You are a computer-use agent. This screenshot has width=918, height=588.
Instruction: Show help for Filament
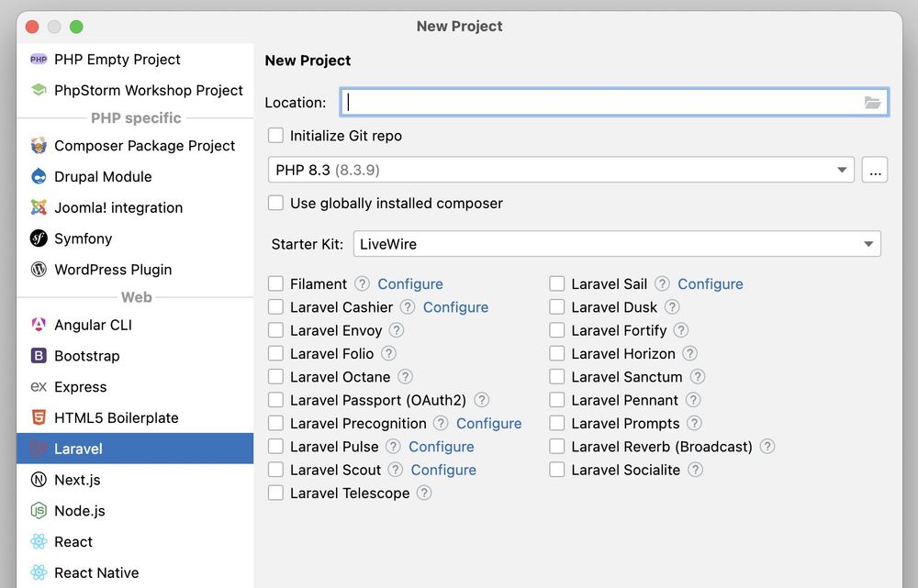363,283
